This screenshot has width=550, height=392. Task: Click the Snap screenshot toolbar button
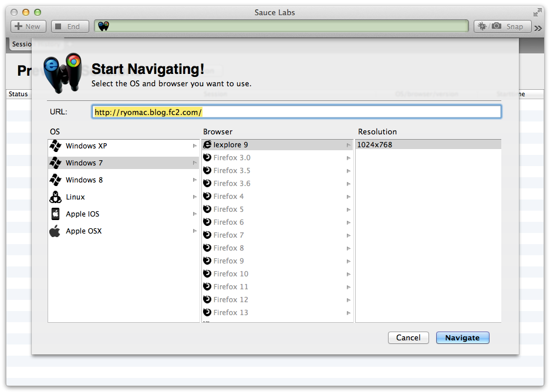click(x=502, y=26)
